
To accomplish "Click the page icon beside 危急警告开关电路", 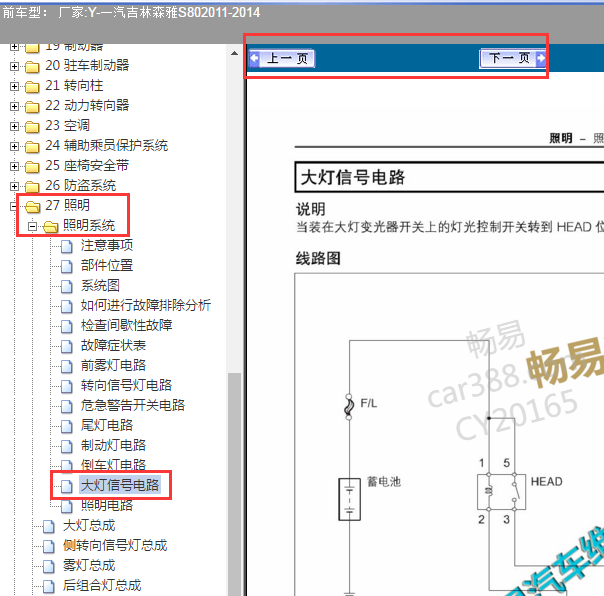I will click(67, 407).
